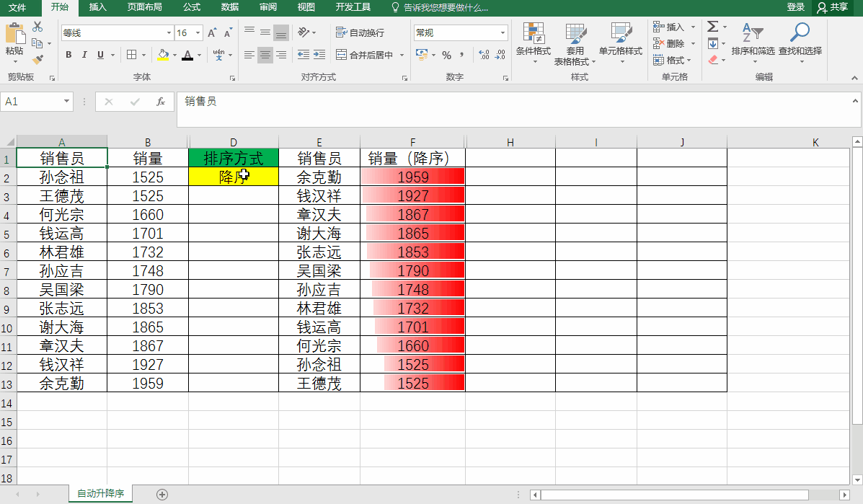Decrease decimal places icon
Image resolution: width=863 pixels, height=504 pixels.
tap(500, 55)
